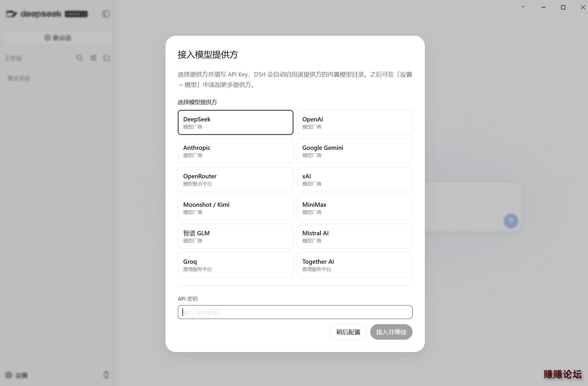This screenshot has width=588, height=386.
Task: Click the phone icon at the sidebar bottom
Action: [x=106, y=375]
